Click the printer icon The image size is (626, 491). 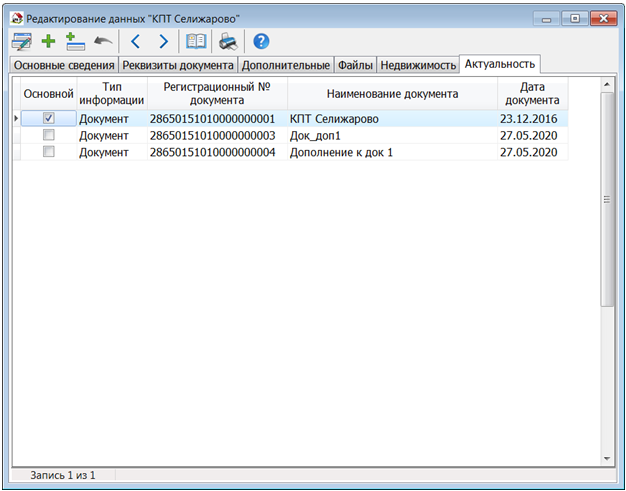click(x=228, y=41)
